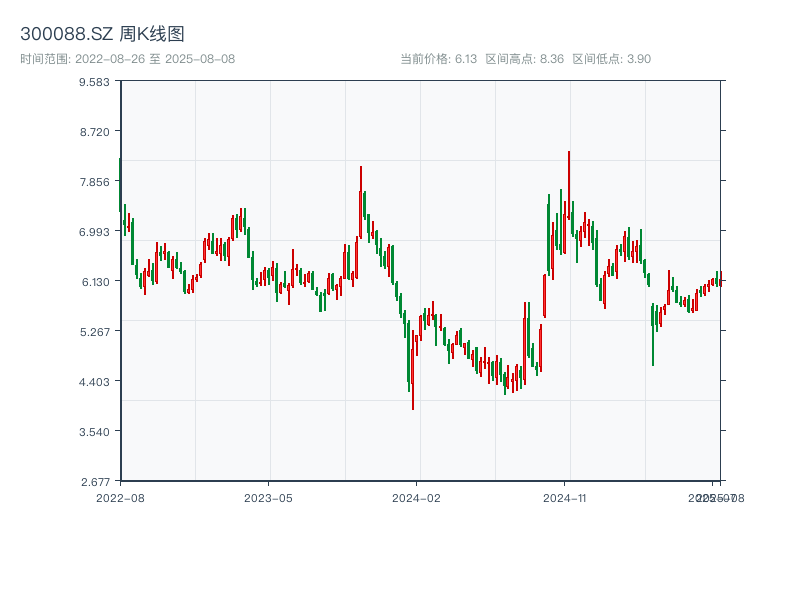Click the 区间低点 3.90 label
The image size is (800, 600).
click(x=611, y=59)
